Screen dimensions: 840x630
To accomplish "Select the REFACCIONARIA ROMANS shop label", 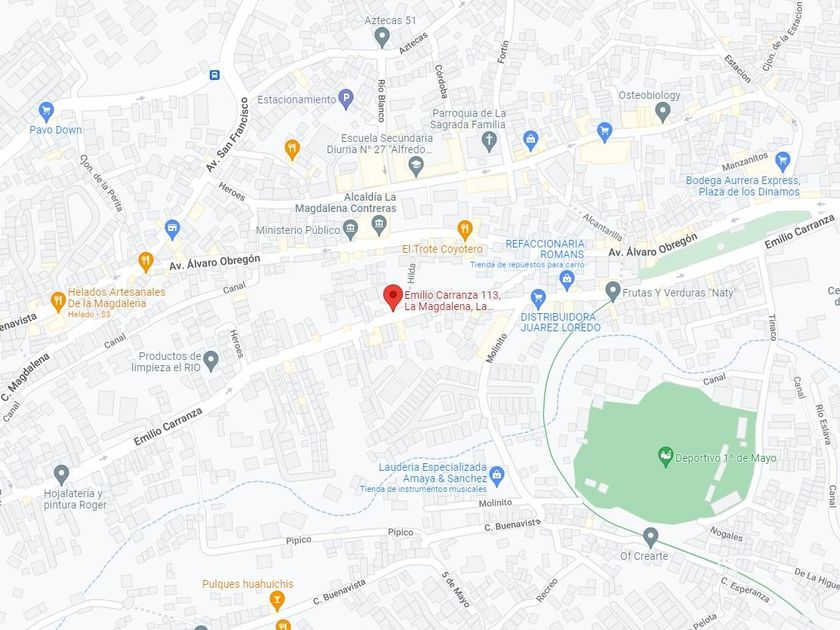I will pyautogui.click(x=545, y=249).
